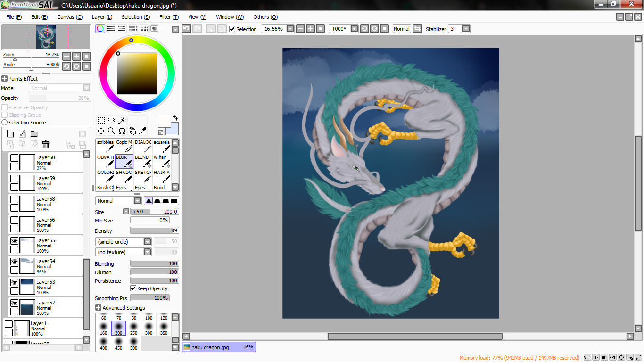This screenshot has width=644, height=362.
Task: Enable the Selection Source radio button
Action: point(4,123)
